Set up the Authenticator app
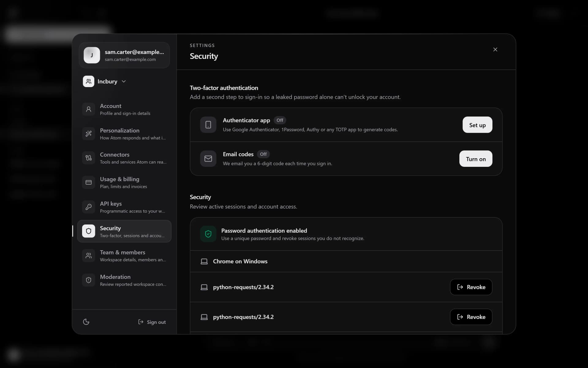This screenshot has width=588, height=368. pos(477,125)
